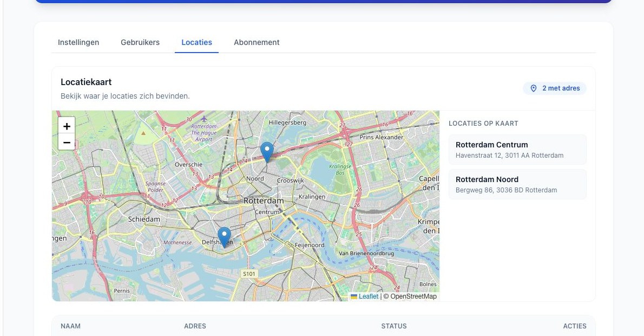Click the STATUS column header

(x=394, y=326)
